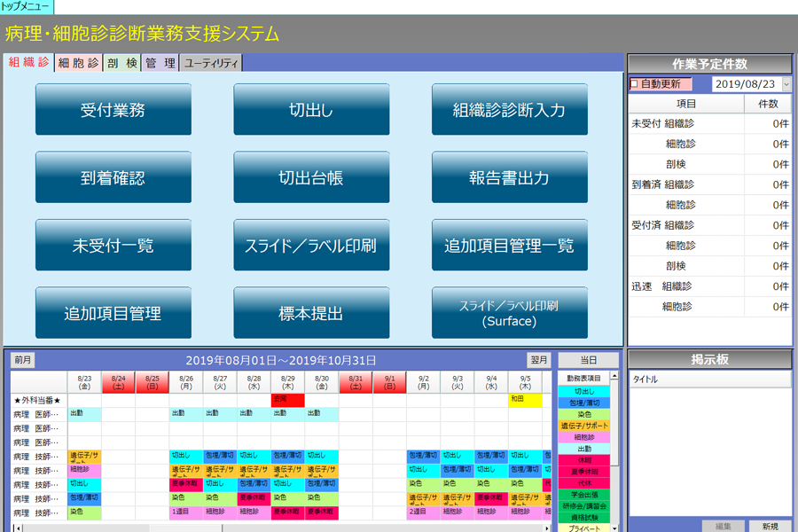798x532 pixels.
Task: Switch to the 細胞診 tab
Action: [x=77, y=63]
